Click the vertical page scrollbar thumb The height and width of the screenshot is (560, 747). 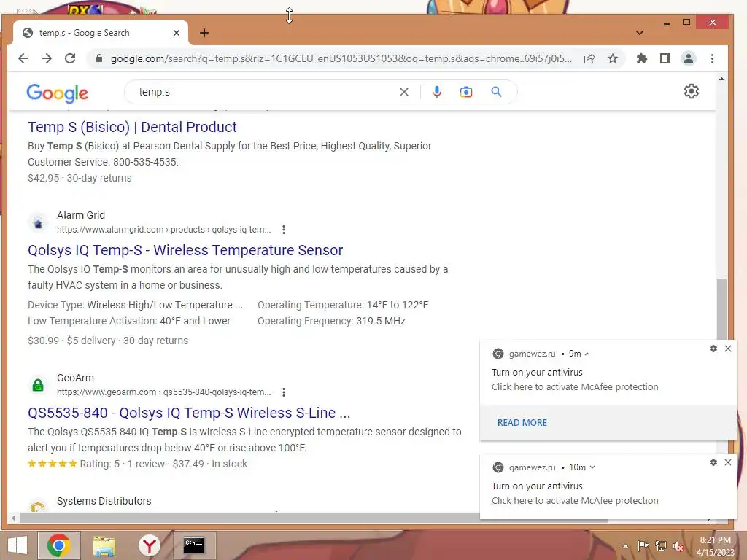pos(721,309)
